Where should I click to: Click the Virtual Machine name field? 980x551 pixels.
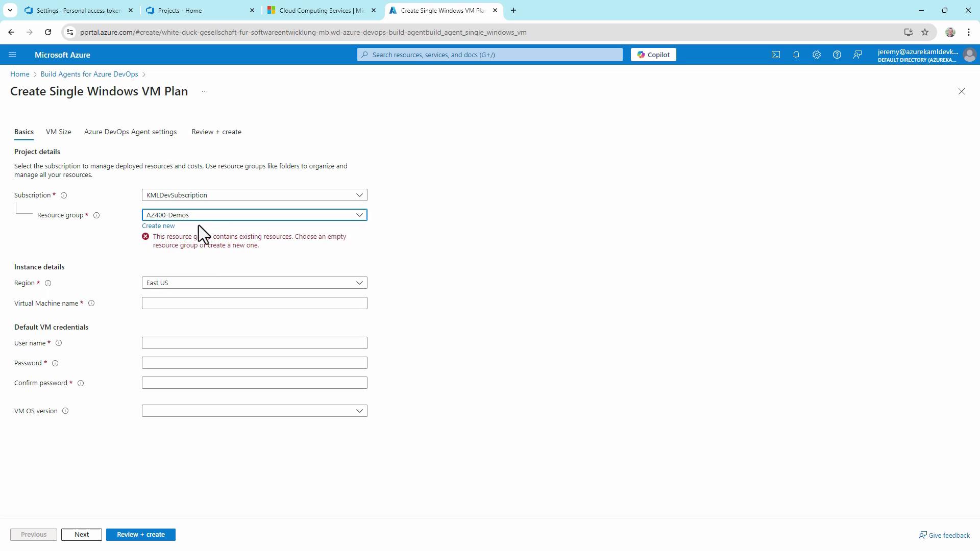coord(254,303)
